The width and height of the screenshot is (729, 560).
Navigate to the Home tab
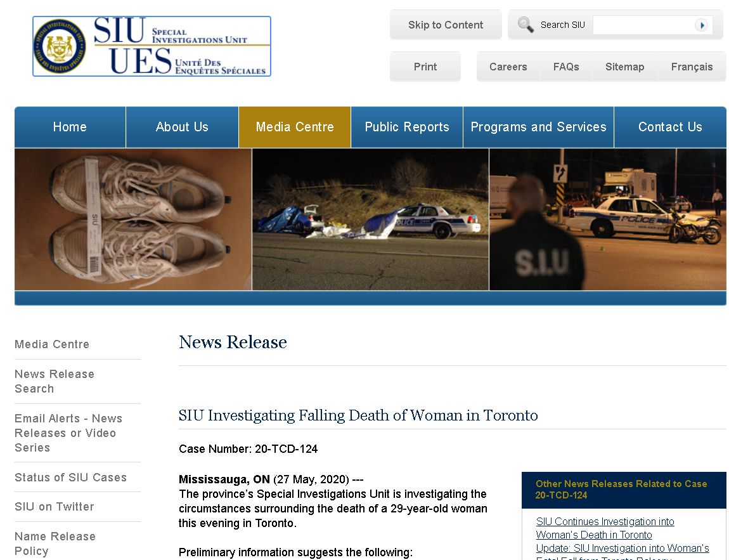[x=70, y=127]
